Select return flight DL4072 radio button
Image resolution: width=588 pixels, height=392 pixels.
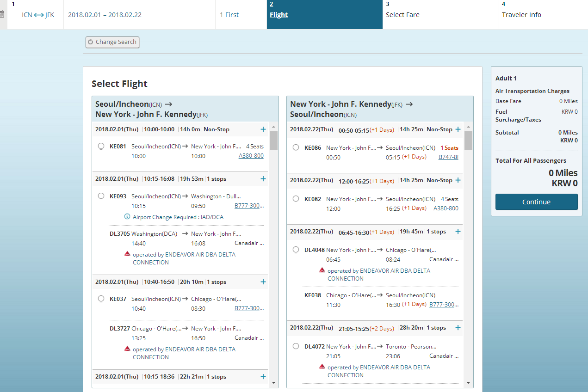click(296, 346)
